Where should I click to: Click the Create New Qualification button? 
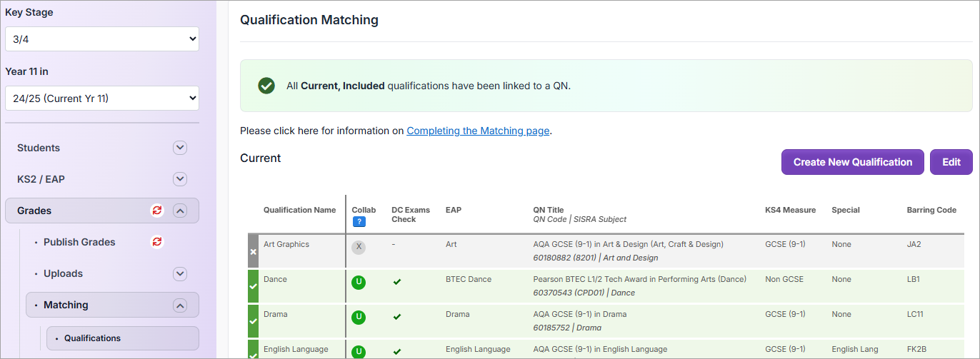pyautogui.click(x=852, y=162)
